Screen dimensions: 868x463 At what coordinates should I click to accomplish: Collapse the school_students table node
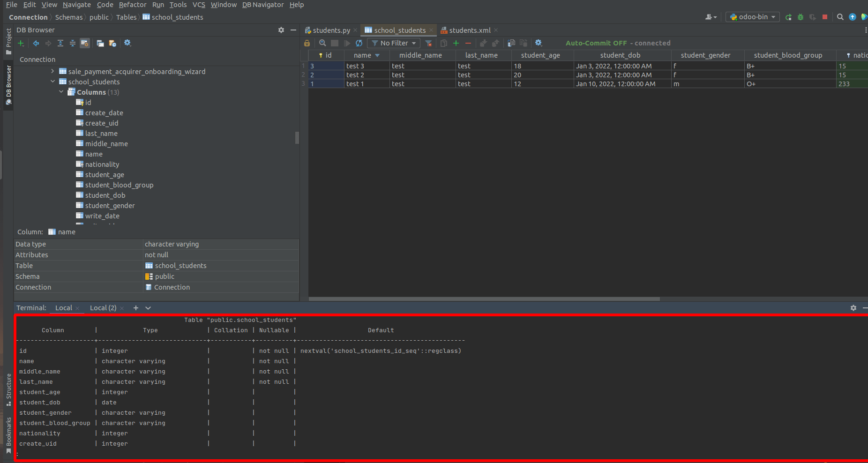[x=53, y=82]
